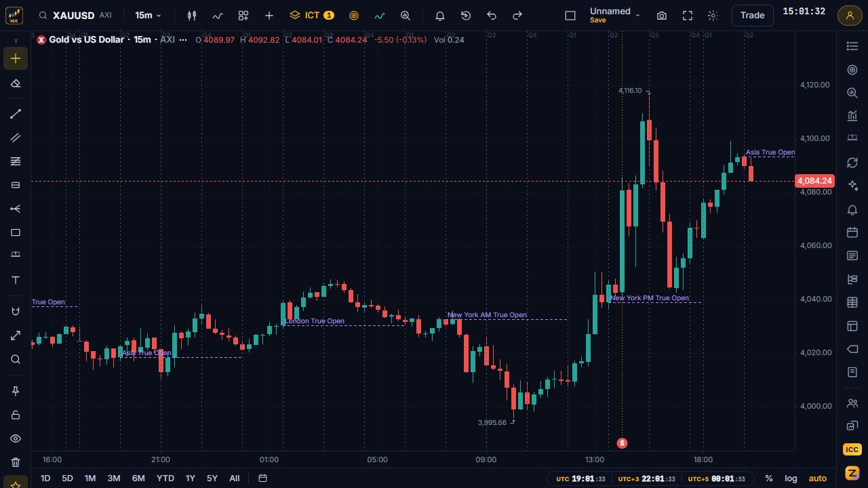The width and height of the screenshot is (868, 488).
Task: Open the go to date calendar icon
Action: [x=262, y=478]
